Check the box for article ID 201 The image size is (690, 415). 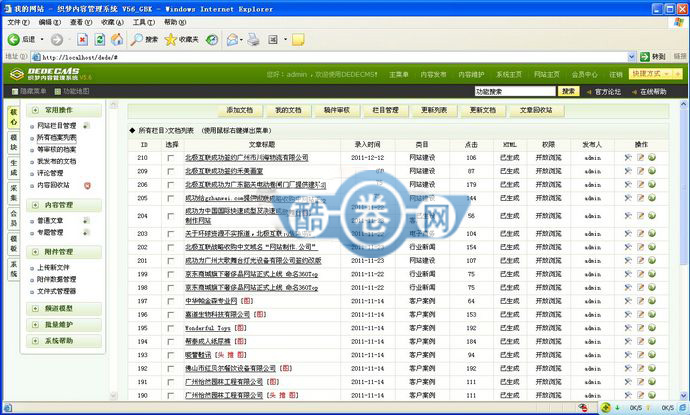point(171,261)
